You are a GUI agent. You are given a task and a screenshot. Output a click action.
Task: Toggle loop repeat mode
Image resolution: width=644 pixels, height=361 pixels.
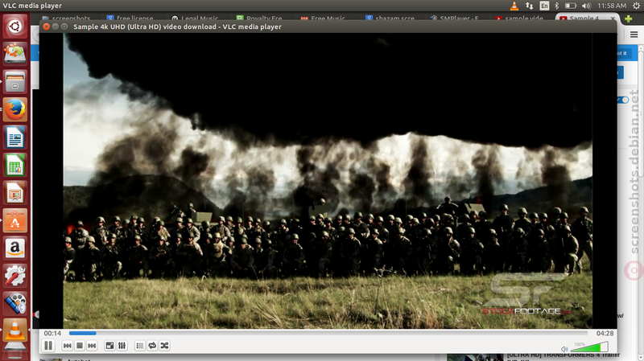pos(152,346)
